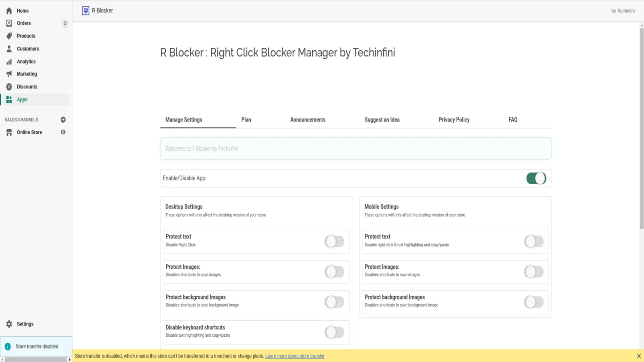Click the Mobile Settings heading
The height and width of the screenshot is (362, 644).
coord(382,207)
